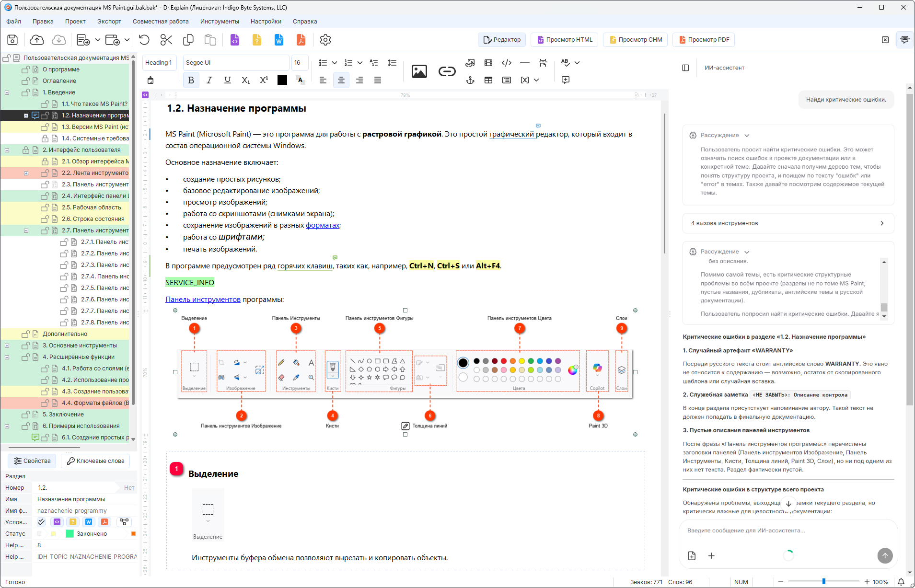Screen dimensions: 915x588
Task: Click the insert hyperlink chain icon
Action: point(447,71)
